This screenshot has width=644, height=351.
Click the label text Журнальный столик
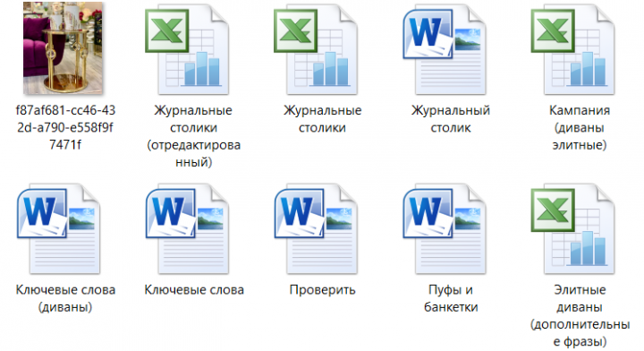click(451, 119)
